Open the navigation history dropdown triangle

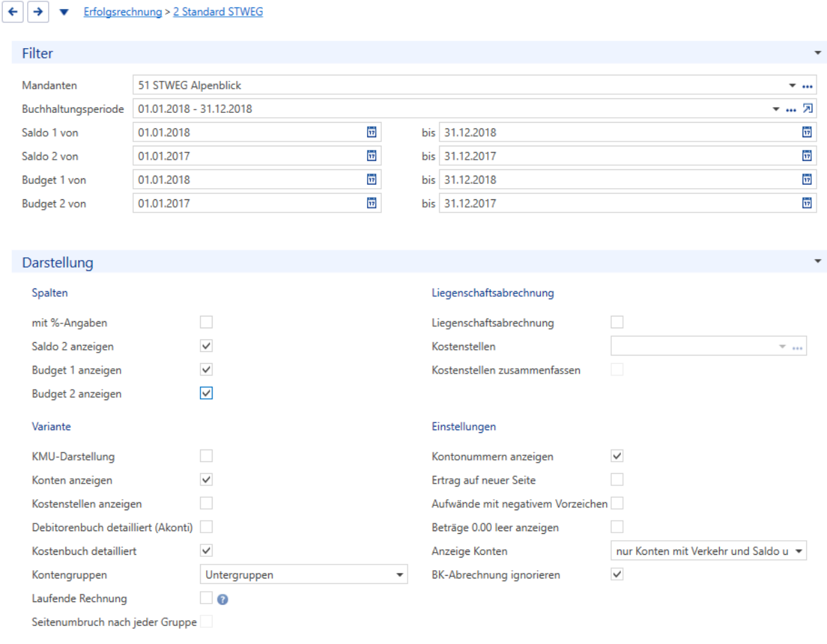64,12
